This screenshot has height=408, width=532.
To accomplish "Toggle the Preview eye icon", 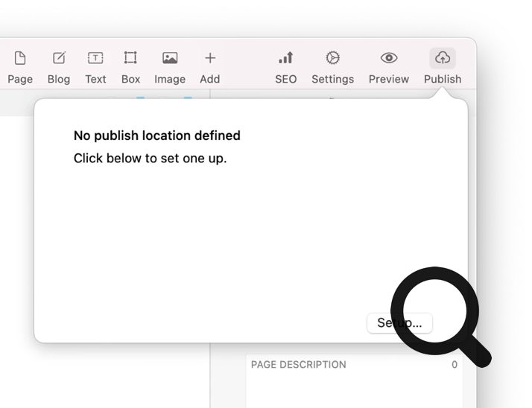I will pyautogui.click(x=388, y=58).
